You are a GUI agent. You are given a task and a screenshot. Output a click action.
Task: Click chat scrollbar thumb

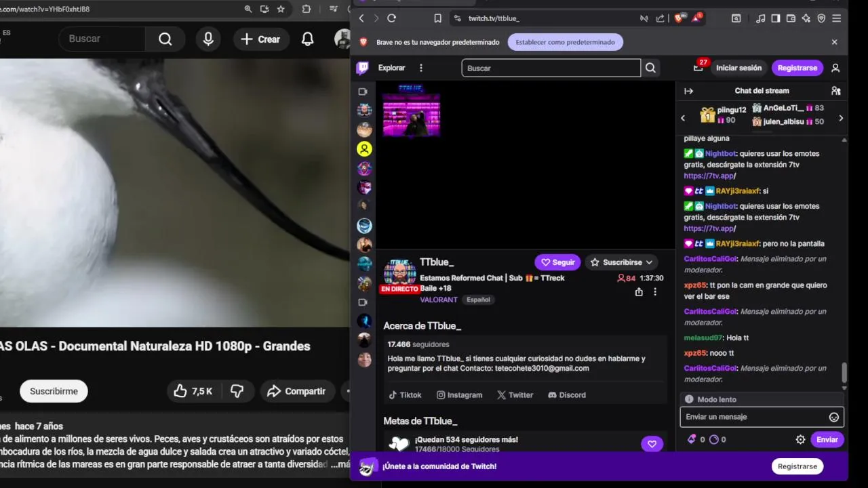pos(844,373)
